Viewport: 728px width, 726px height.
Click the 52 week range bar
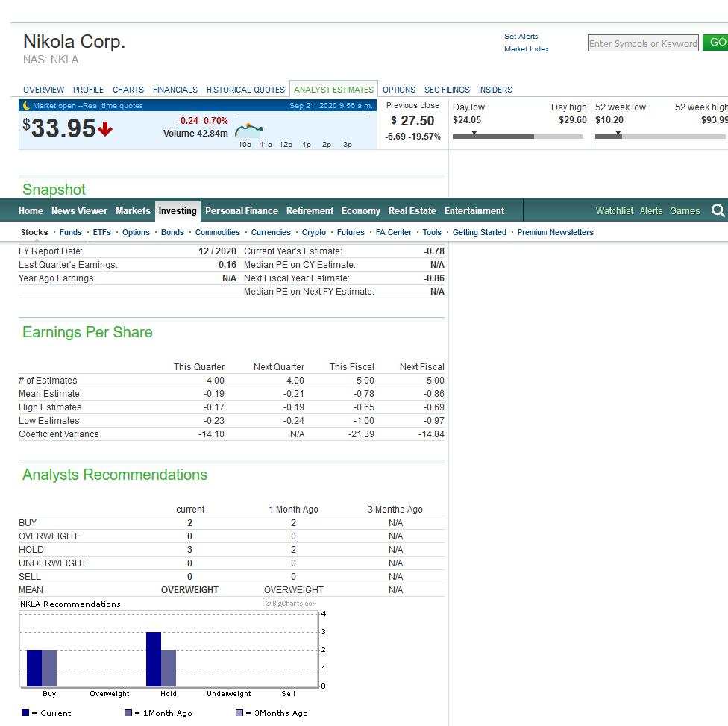point(660,136)
